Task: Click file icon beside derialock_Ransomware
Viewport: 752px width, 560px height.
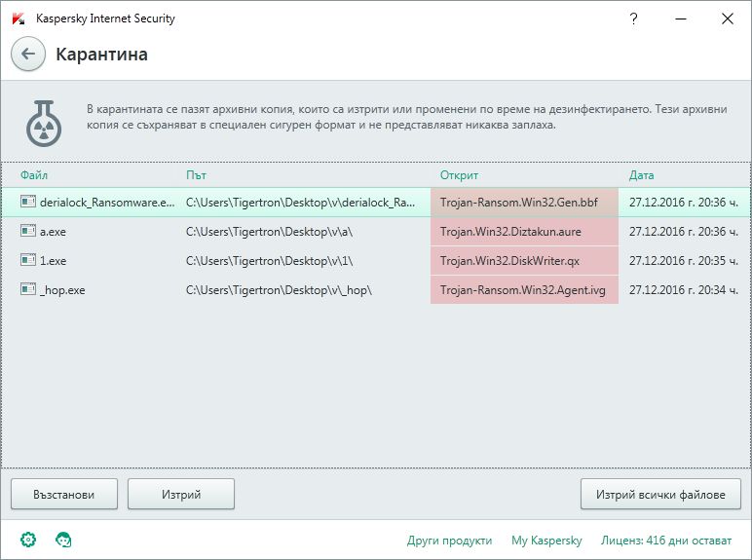Action: [x=28, y=202]
